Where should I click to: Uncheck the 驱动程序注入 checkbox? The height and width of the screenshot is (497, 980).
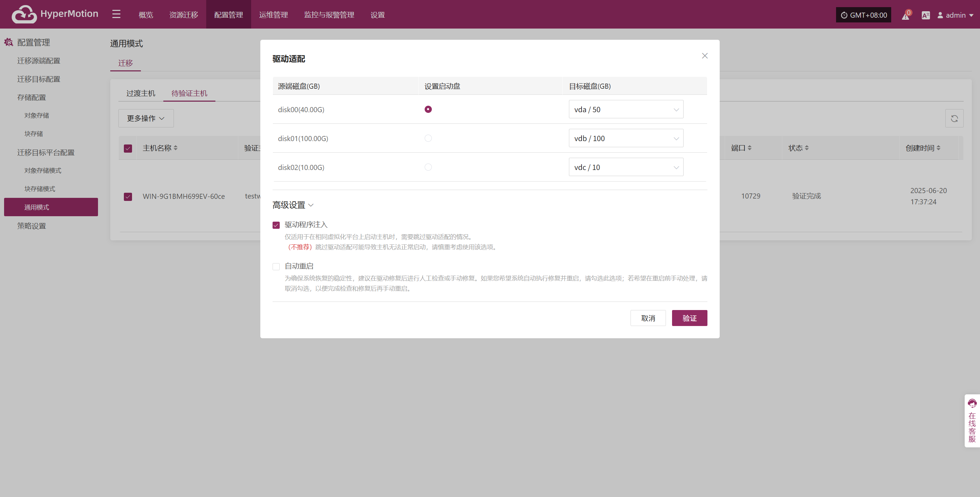[x=276, y=225]
